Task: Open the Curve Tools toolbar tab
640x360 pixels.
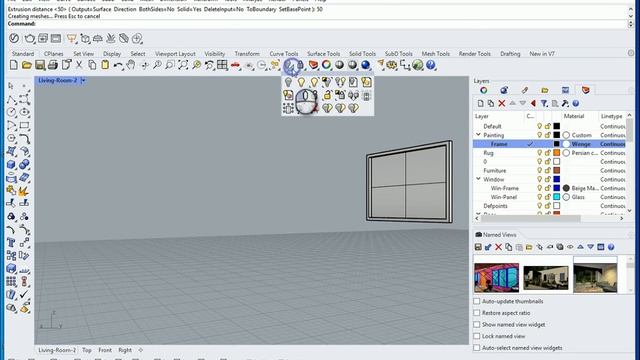Action: (284, 53)
